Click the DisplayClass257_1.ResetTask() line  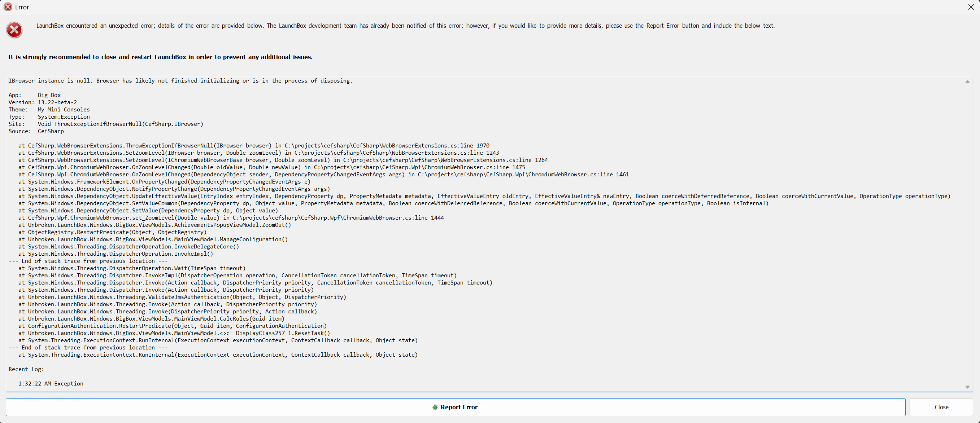coord(174,333)
